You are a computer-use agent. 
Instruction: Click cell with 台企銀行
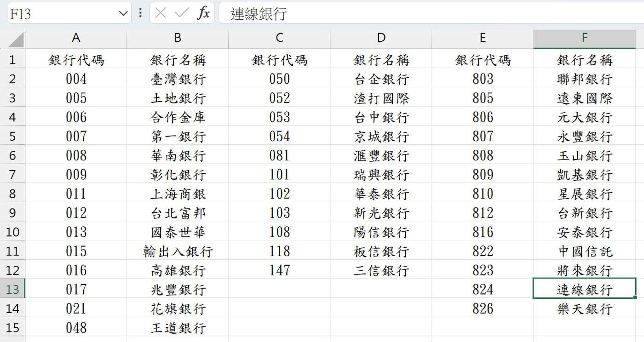[381, 79]
